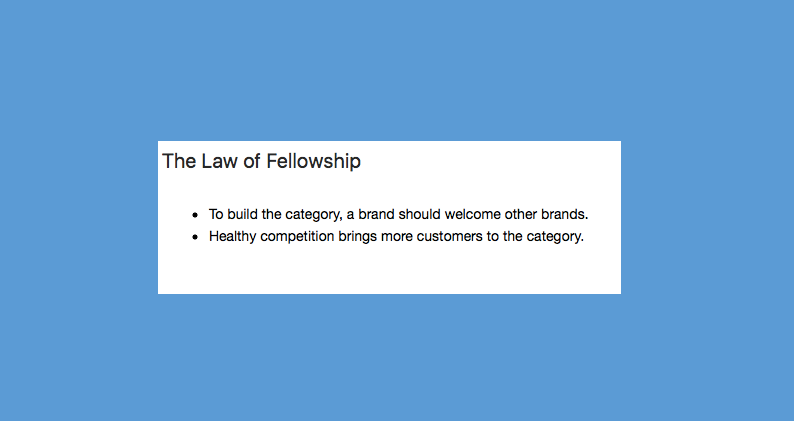Click the word brands. ending first bullet
This screenshot has height=421, width=794.
[x=565, y=214]
